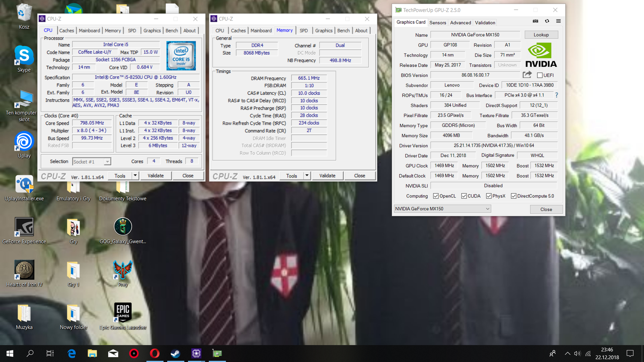Click the GPU Name field NVIDIA GeForce MX150

point(475,35)
